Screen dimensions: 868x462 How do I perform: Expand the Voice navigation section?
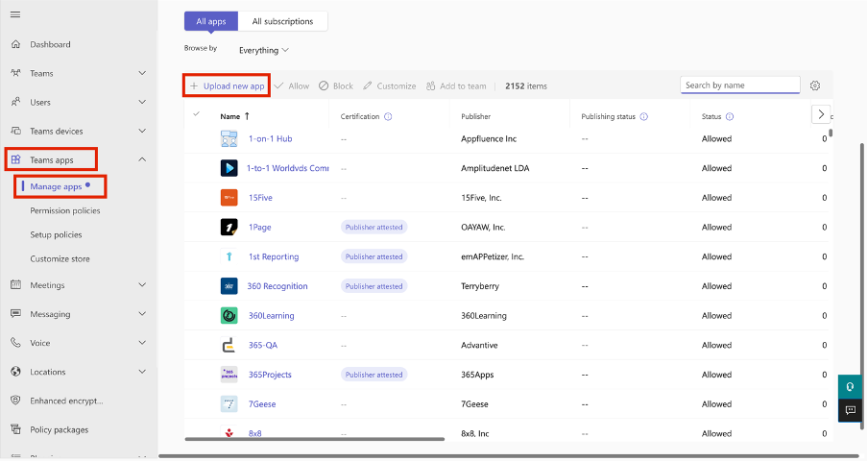pos(142,342)
